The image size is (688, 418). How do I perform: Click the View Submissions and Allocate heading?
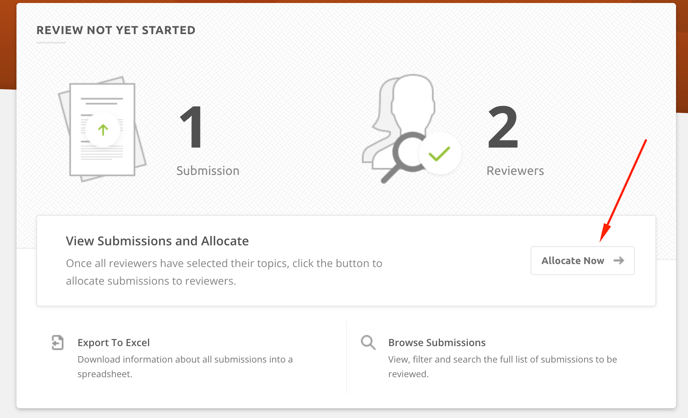point(157,241)
